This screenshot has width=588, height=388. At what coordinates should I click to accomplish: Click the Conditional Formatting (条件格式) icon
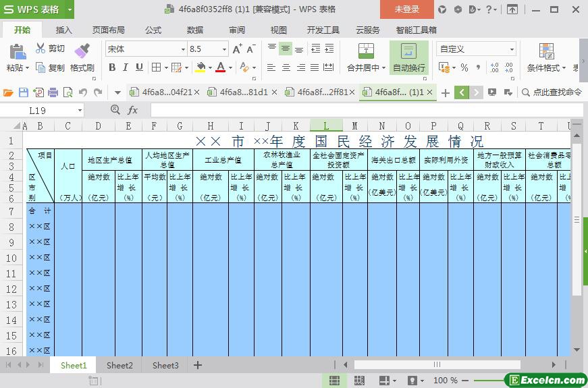click(x=546, y=51)
